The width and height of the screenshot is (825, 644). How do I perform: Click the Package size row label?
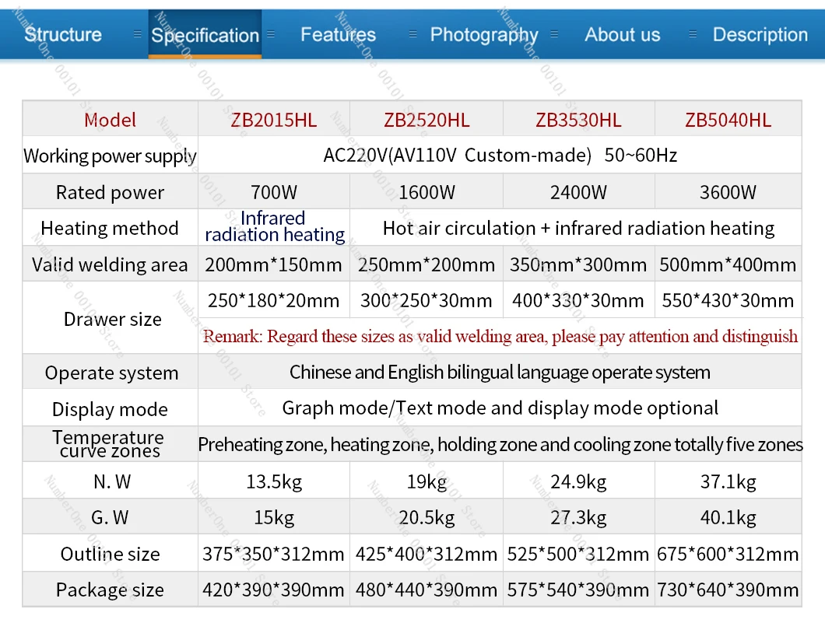110,590
